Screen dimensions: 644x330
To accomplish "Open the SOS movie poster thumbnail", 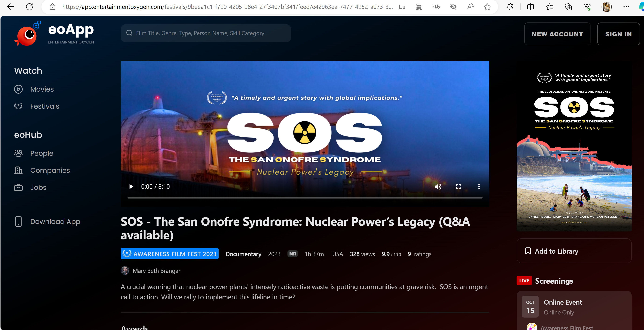I will pos(574,146).
